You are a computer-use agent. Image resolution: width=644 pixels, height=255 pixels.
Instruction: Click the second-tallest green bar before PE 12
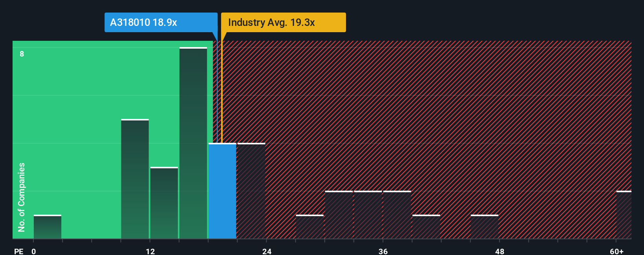click(135, 179)
